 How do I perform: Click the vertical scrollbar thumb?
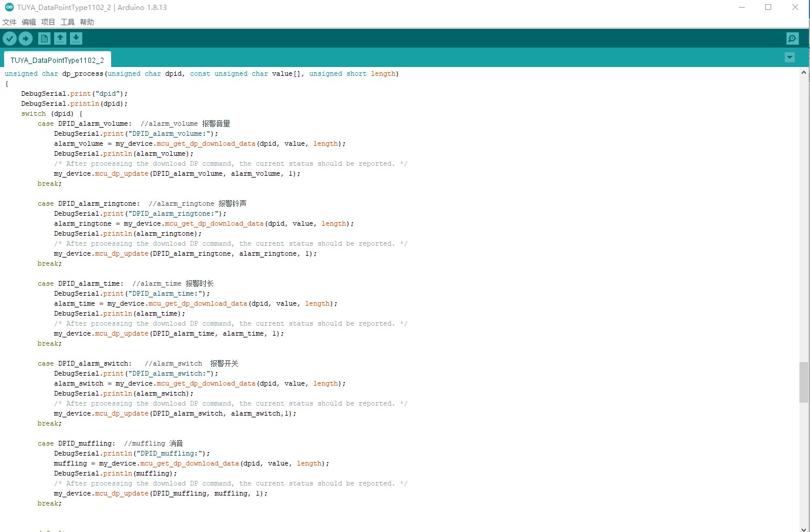[x=804, y=382]
